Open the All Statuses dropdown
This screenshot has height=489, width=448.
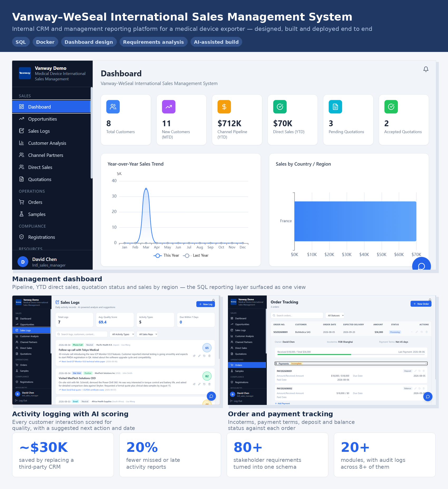coord(335,316)
